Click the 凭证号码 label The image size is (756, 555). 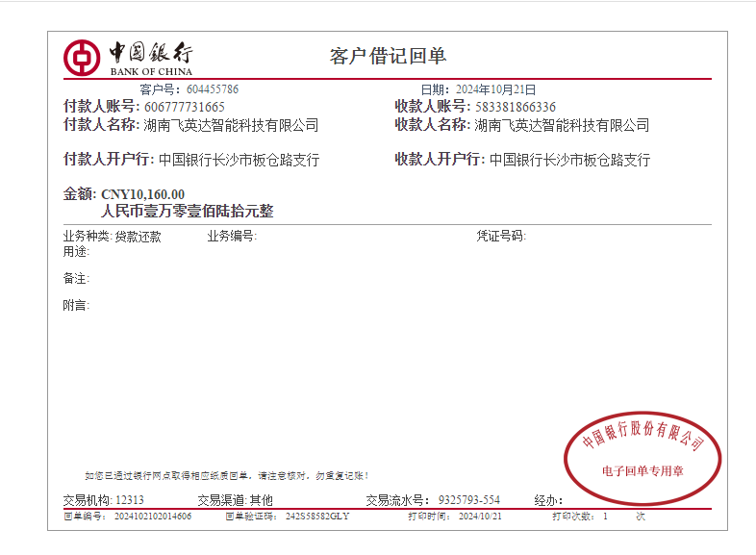coord(501,236)
